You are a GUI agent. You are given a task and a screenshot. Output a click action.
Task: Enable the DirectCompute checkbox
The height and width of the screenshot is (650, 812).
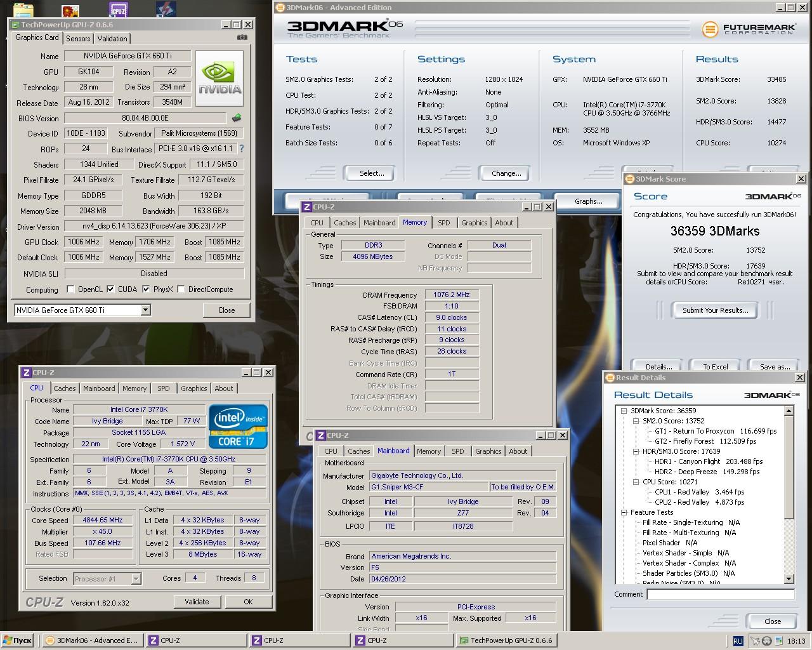181,289
